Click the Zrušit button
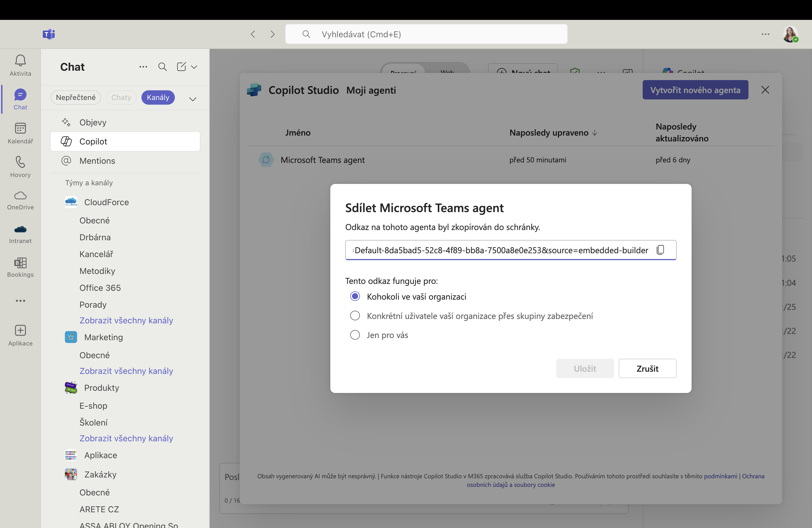Image resolution: width=812 pixels, height=528 pixels. pyautogui.click(x=647, y=368)
